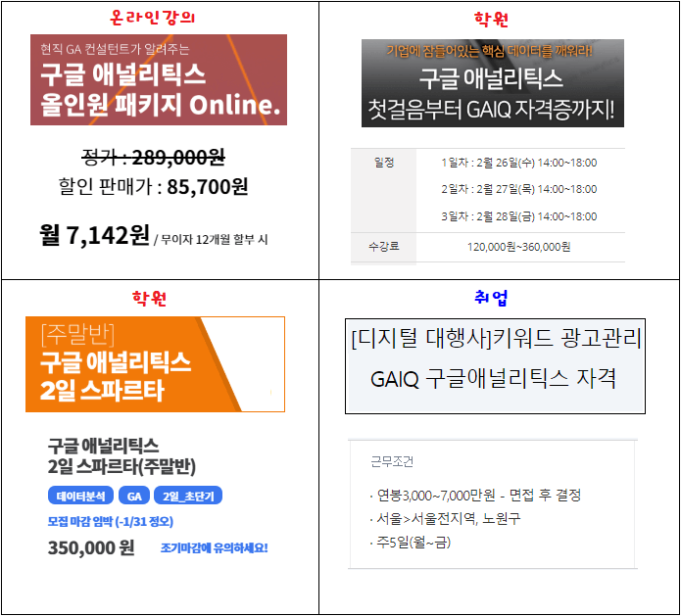This screenshot has width=681, height=616.
Task: Click the 연봉3,000~7,000만원 salary line
Action: 476,495
